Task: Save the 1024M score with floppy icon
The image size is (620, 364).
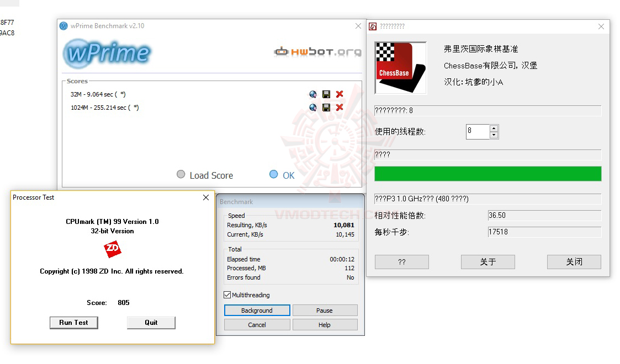Action: coord(326,108)
